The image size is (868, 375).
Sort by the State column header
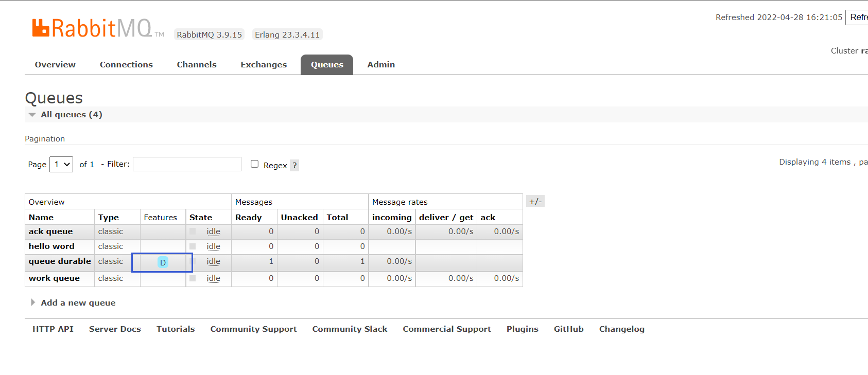(201, 217)
